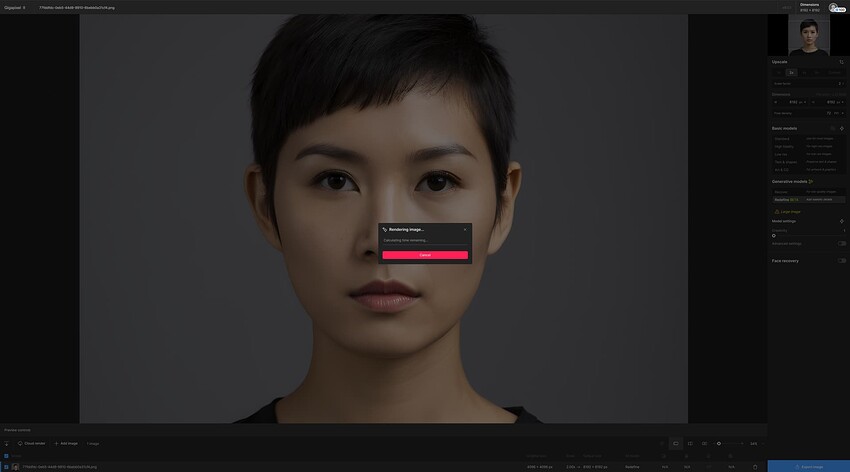Select the 2x upscale factor tab
Image resolution: width=850 pixels, height=472 pixels.
(791, 73)
